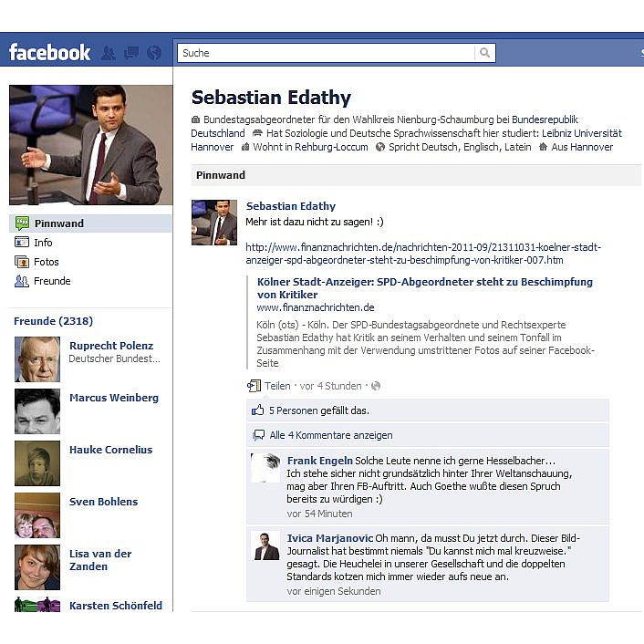
Task: Click the Hauke Cornelius name link
Action: pos(111,450)
